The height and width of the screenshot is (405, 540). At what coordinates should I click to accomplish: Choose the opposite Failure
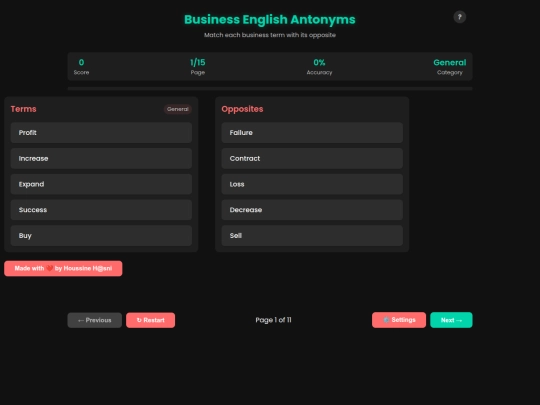point(312,133)
